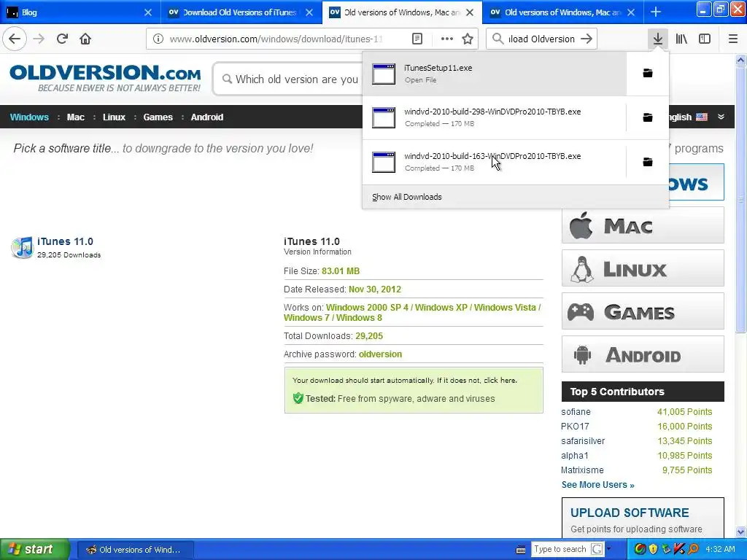Viewport: 747px width, 560px height.
Task: Click the taskbar clock 4:32 AM
Action: pos(720,549)
